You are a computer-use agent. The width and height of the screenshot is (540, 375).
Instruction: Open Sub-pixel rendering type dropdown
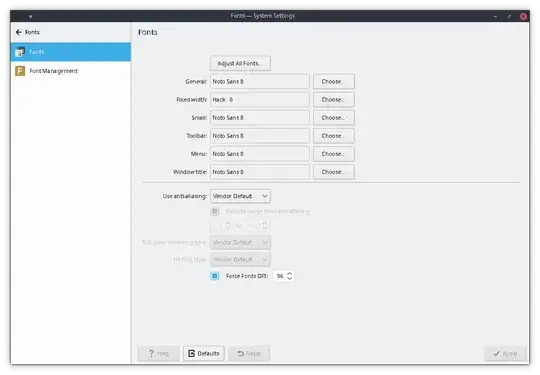tap(240, 242)
